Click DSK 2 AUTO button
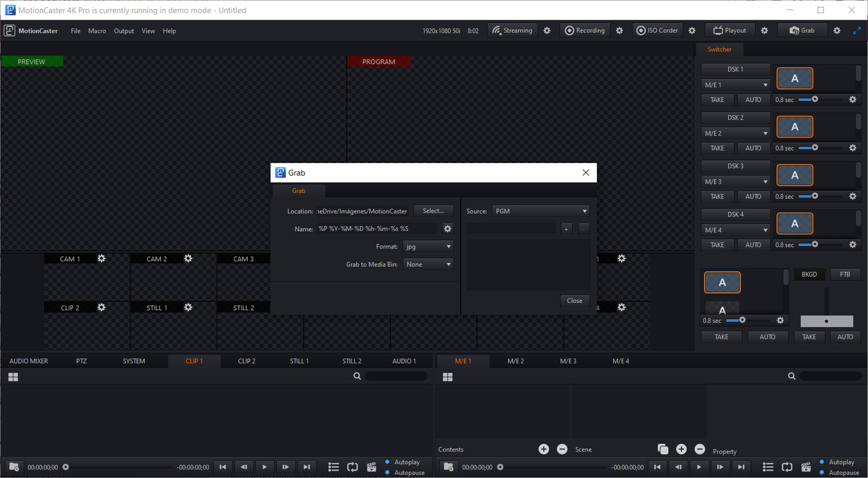The height and width of the screenshot is (478, 868). point(753,148)
